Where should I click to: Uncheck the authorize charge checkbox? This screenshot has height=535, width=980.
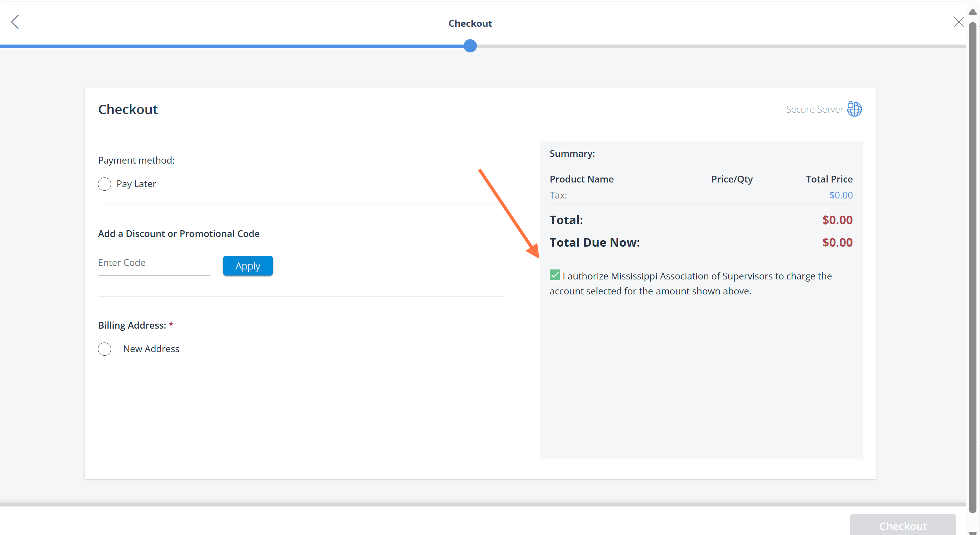[x=555, y=275]
